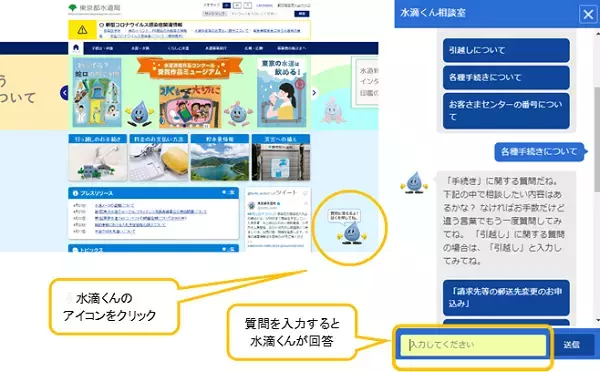600x372 pixels.
Task: Open the last listed press release link
Action: (x=115, y=232)
